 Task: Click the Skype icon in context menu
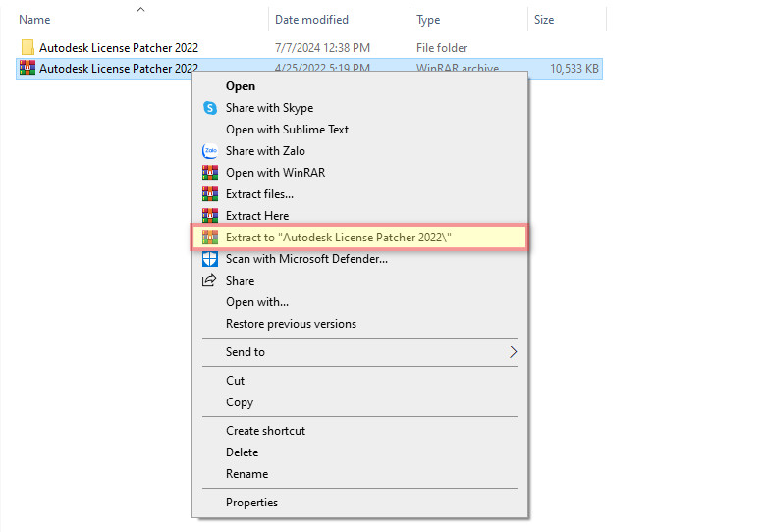[209, 108]
